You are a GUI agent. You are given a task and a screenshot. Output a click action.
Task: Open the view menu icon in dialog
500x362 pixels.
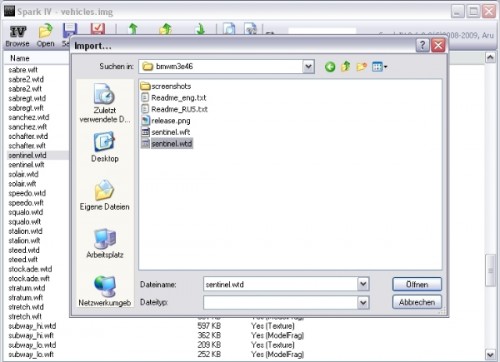379,67
